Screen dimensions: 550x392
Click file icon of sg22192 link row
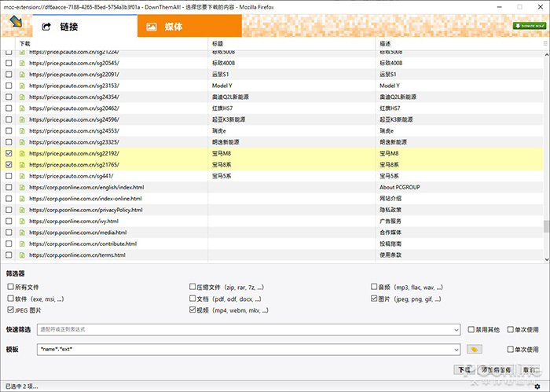[22, 153]
